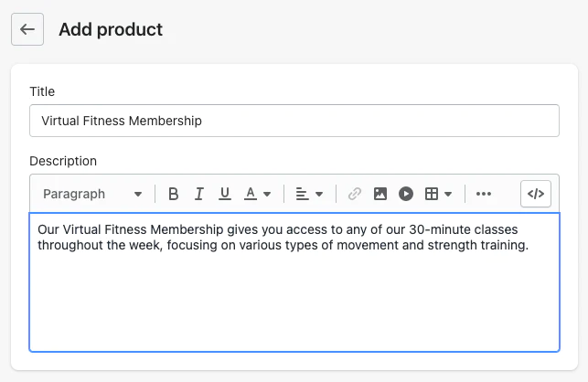Screen dimensions: 588x382
Task: Focus the Title input field
Action: 294,121
